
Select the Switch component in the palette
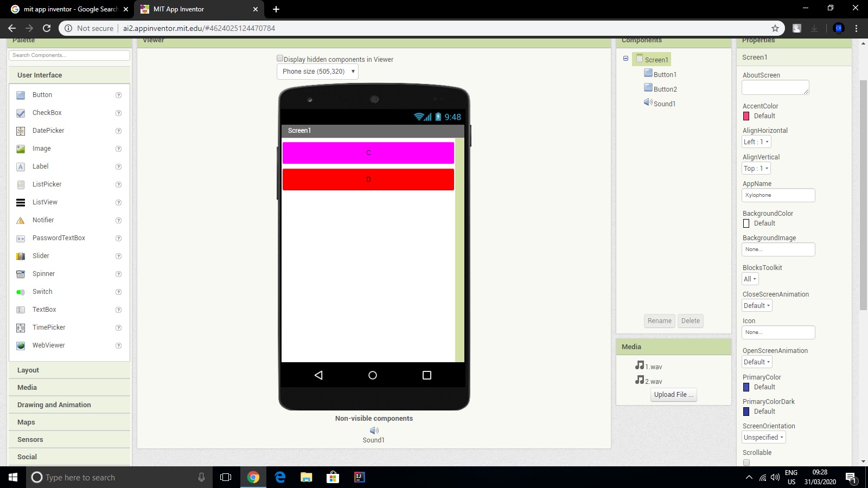20,292
